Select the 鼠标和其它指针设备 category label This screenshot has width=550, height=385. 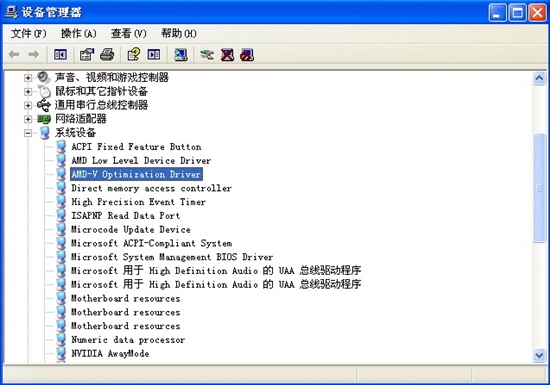101,92
